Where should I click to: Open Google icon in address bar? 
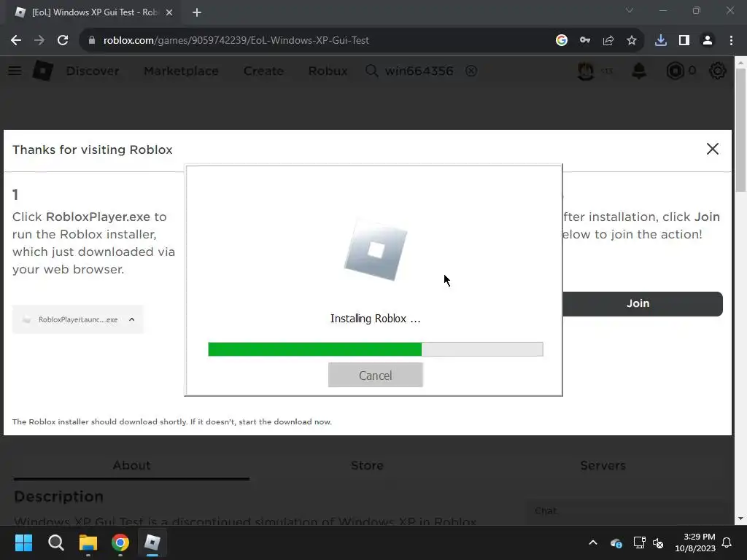click(x=562, y=41)
